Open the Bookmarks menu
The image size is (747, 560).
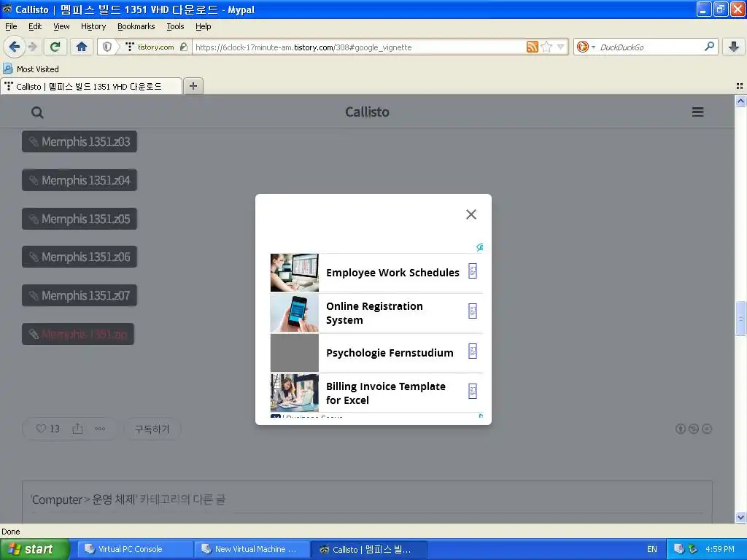click(x=136, y=27)
